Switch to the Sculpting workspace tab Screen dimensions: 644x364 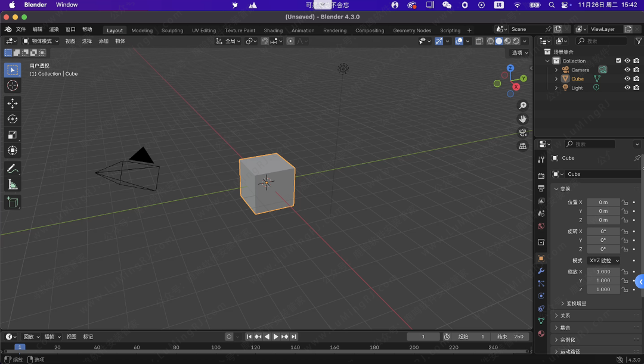[172, 30]
